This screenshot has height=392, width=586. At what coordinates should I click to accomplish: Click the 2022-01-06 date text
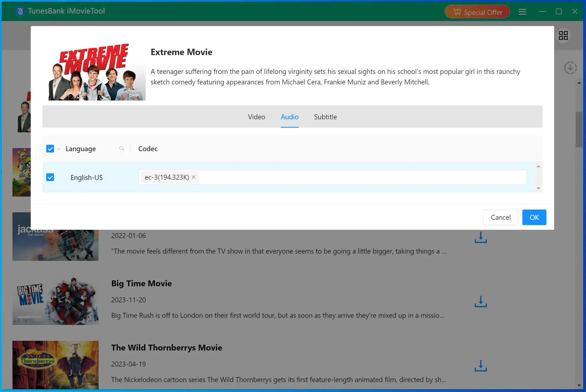128,236
